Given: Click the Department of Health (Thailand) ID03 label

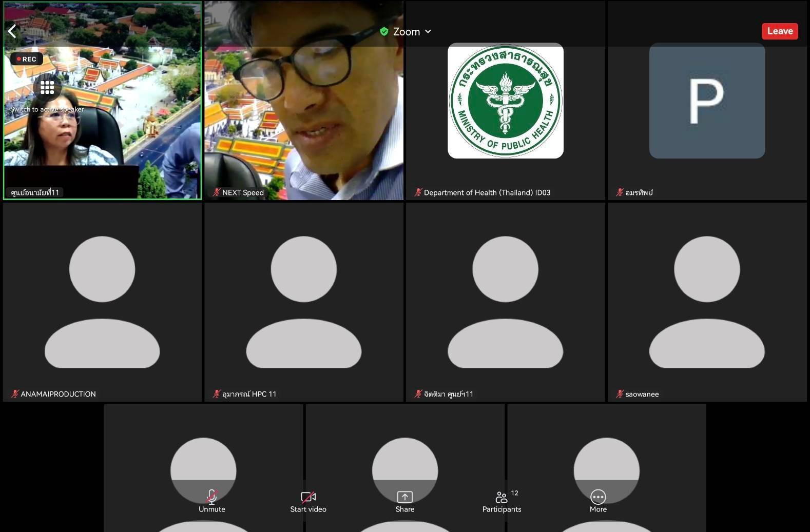Looking at the screenshot, I should 487,192.
